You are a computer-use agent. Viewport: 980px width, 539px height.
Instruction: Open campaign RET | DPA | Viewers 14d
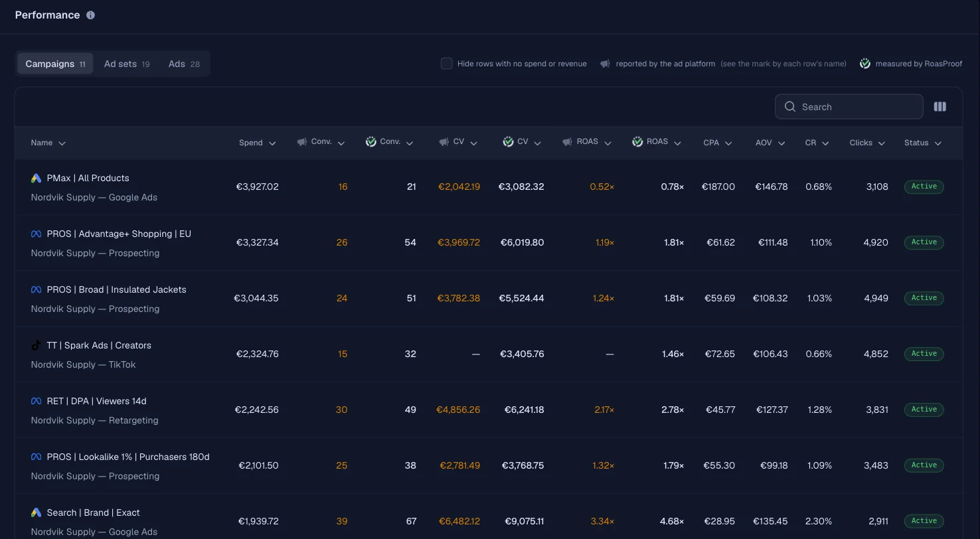pos(97,402)
